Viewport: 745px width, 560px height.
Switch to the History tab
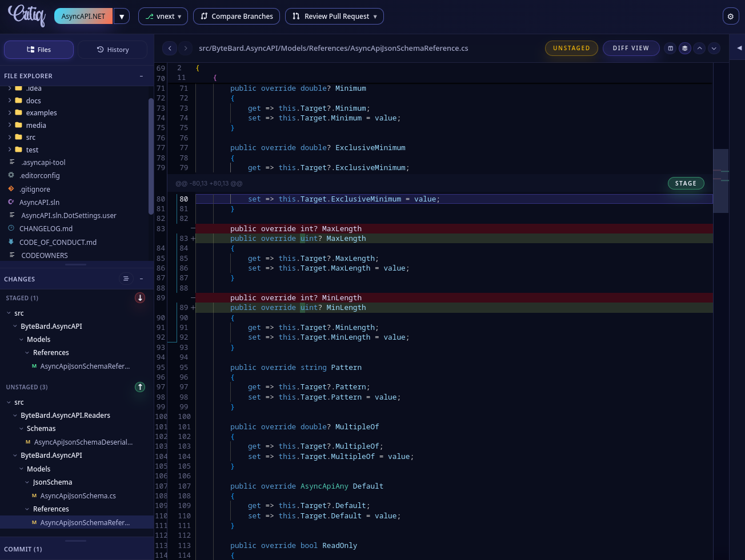click(x=113, y=50)
